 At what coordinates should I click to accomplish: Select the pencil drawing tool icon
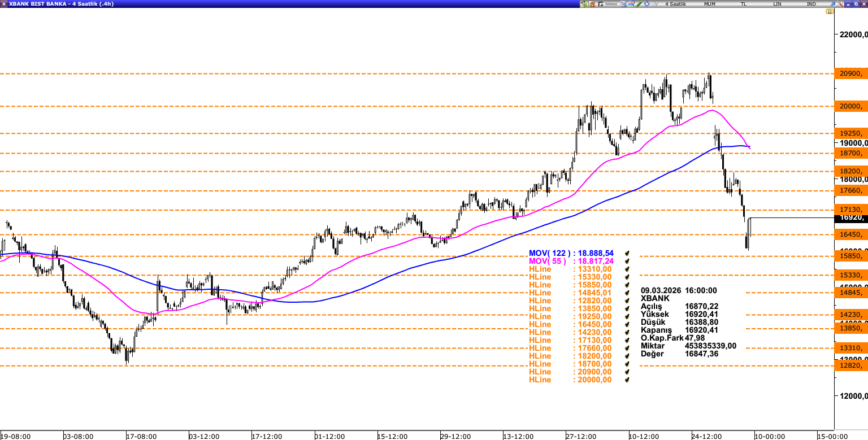tap(639, 4)
